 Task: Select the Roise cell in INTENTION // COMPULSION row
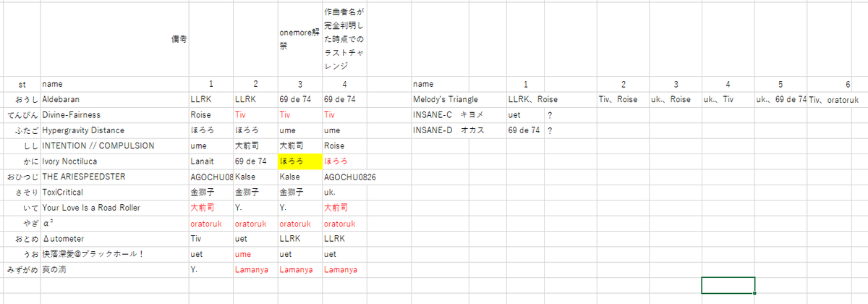(344, 145)
